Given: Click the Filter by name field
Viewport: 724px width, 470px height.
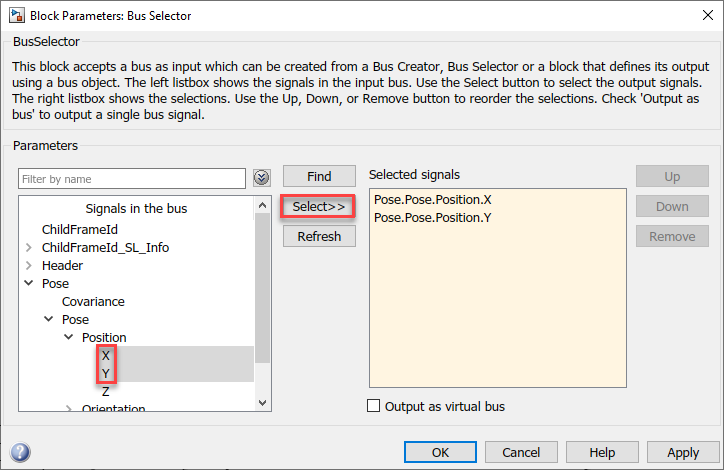Looking at the screenshot, I should coord(132,178).
